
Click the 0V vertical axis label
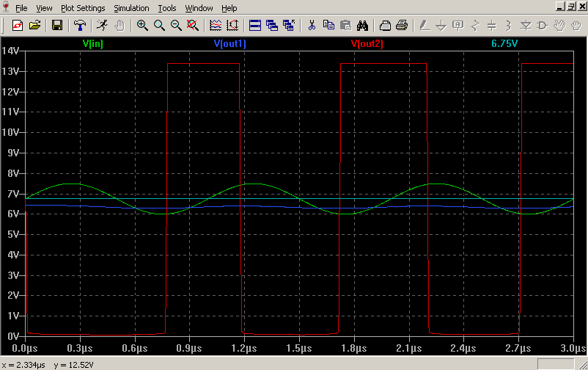tap(13, 336)
